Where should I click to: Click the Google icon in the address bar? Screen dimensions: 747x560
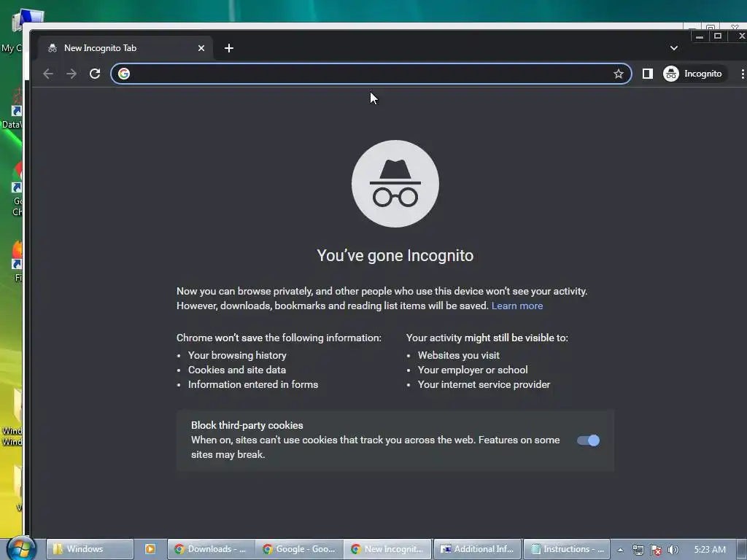point(124,74)
